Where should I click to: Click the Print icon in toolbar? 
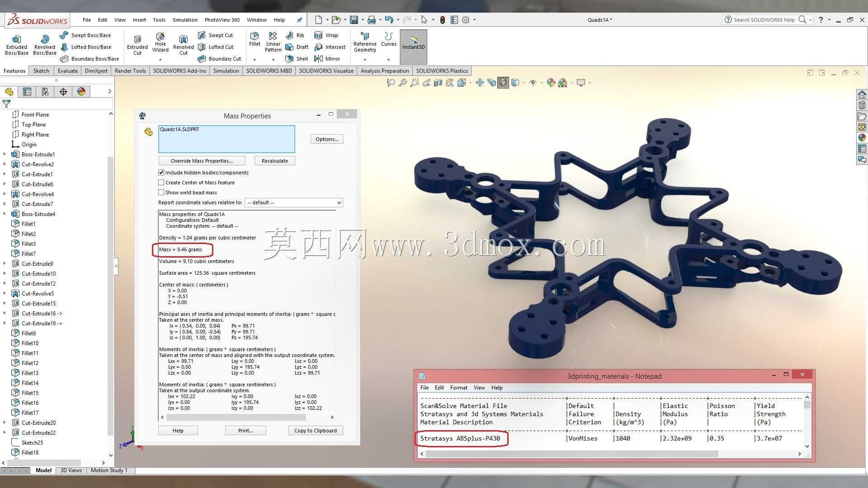point(372,20)
